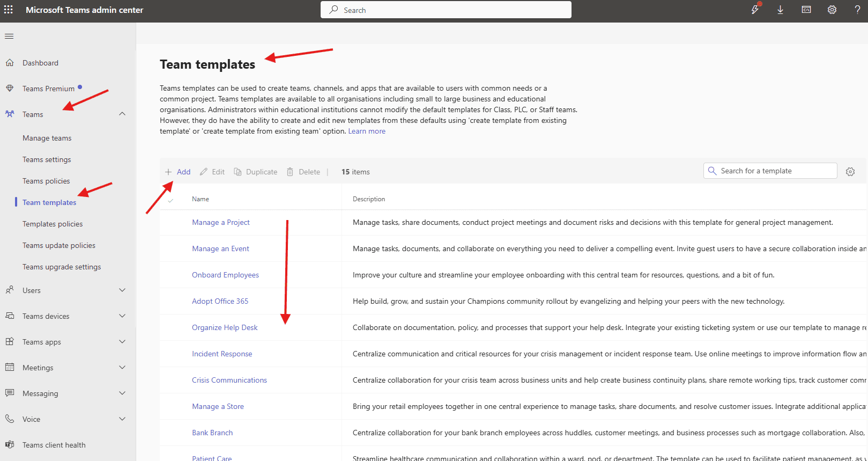This screenshot has width=868, height=461.
Task: Click the Teams devices icon
Action: [10, 316]
